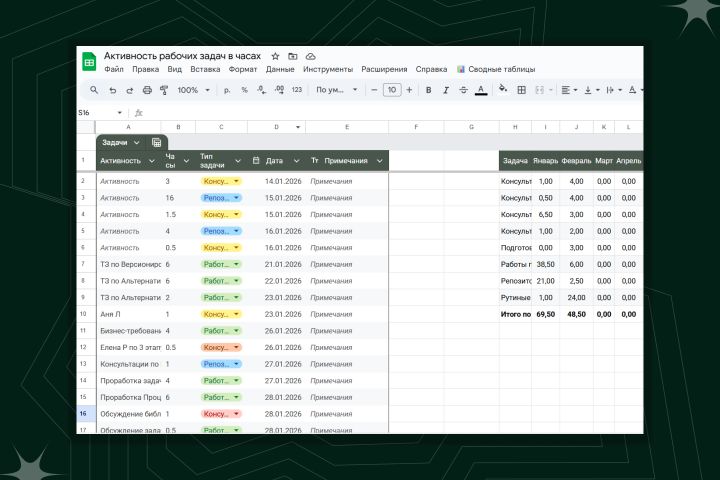The height and width of the screenshot is (480, 720).
Task: Open text wrapping dropdown
Action: pyautogui.click(x=614, y=90)
